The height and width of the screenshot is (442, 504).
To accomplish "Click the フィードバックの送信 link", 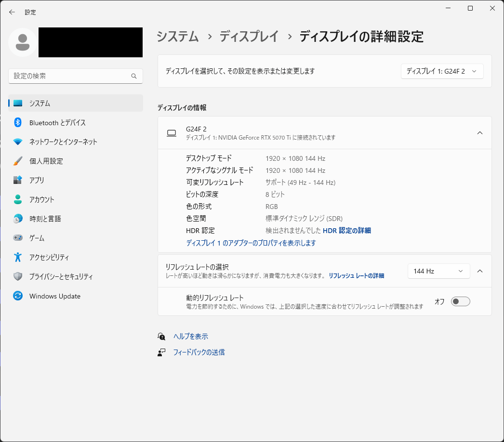I will click(x=199, y=352).
